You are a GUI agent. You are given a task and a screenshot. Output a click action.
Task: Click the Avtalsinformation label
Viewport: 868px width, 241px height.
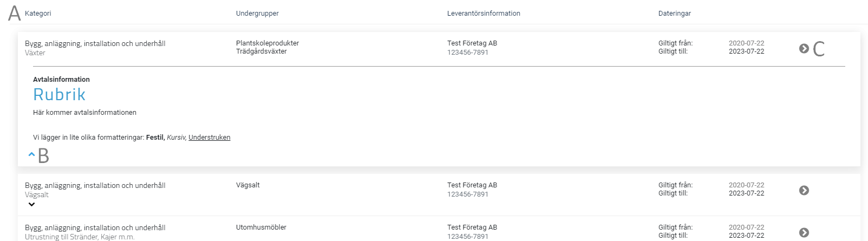(x=61, y=80)
